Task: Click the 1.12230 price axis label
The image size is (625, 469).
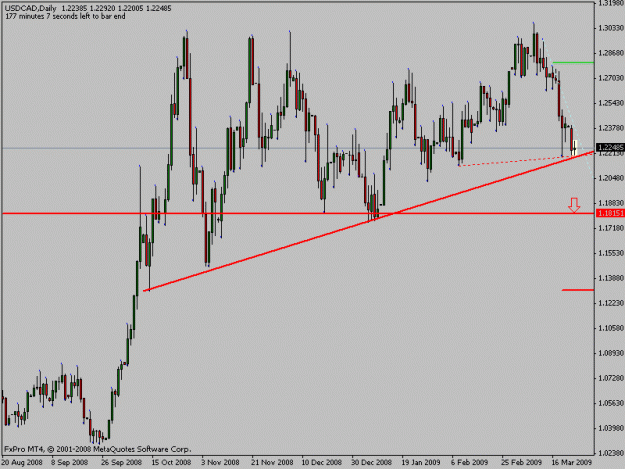Action: tap(611, 303)
